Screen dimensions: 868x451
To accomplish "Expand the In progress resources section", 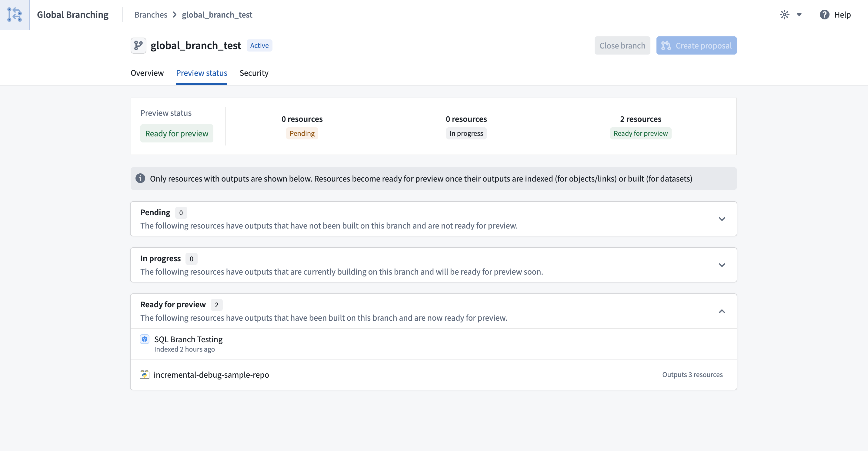I will pyautogui.click(x=722, y=265).
